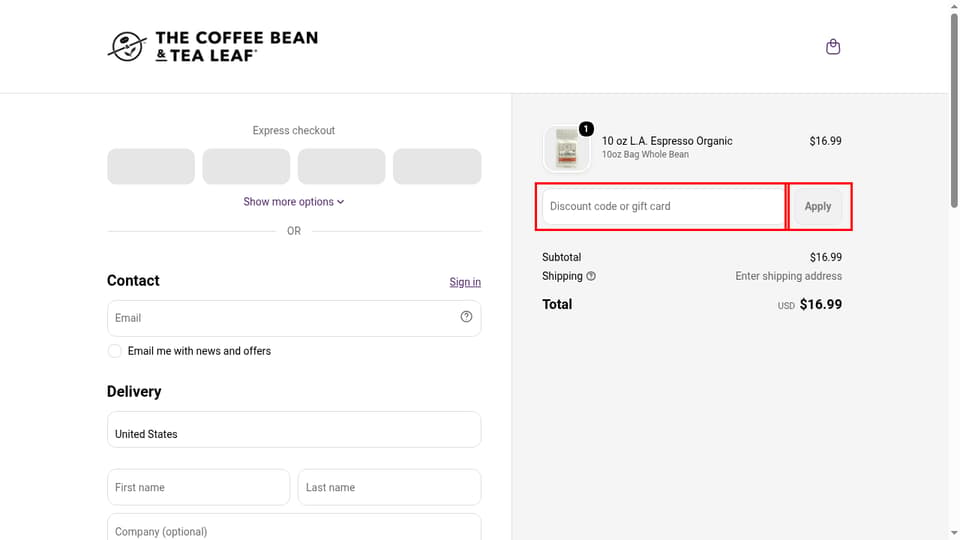Select the fourth express checkout button
The height and width of the screenshot is (540, 960).
click(x=437, y=166)
